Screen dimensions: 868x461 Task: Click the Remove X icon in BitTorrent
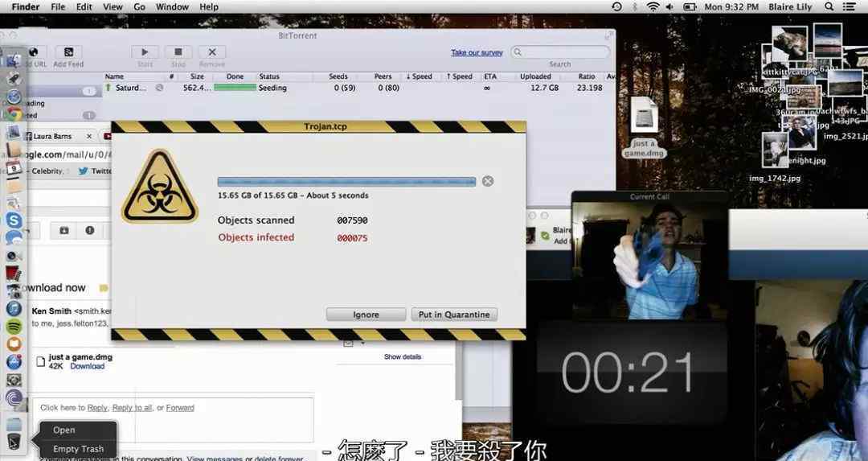[x=212, y=52]
